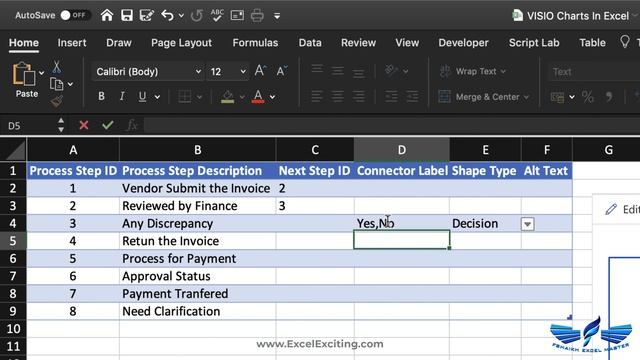
Task: Click the Fill Color bucket swatch
Action: [x=227, y=97]
